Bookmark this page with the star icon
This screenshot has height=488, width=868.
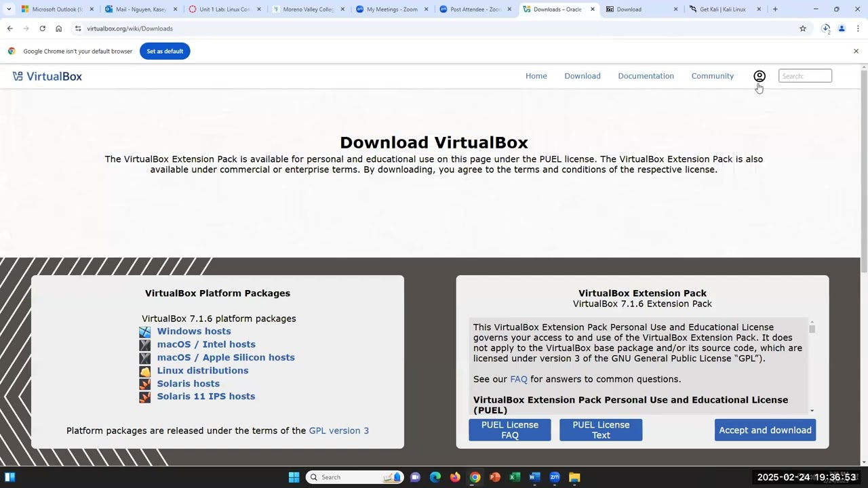[803, 28]
